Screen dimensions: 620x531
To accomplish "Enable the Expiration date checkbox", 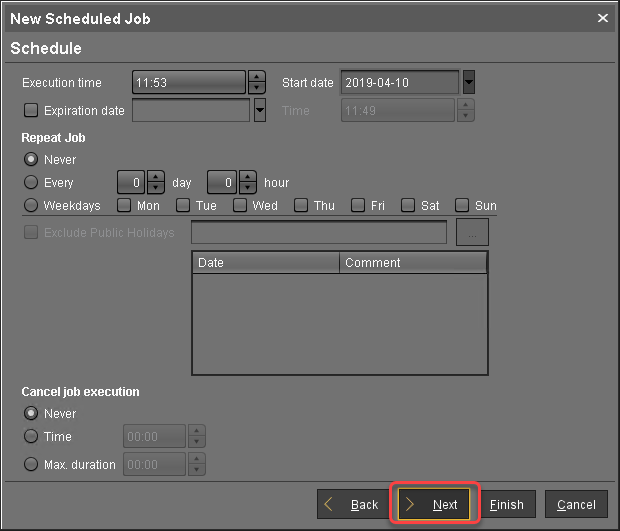I will tap(31, 110).
